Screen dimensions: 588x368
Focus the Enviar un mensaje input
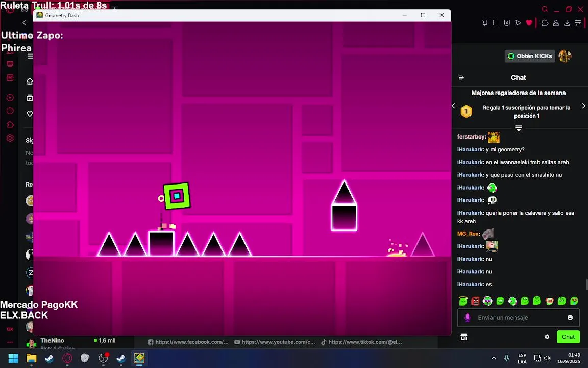518,318
